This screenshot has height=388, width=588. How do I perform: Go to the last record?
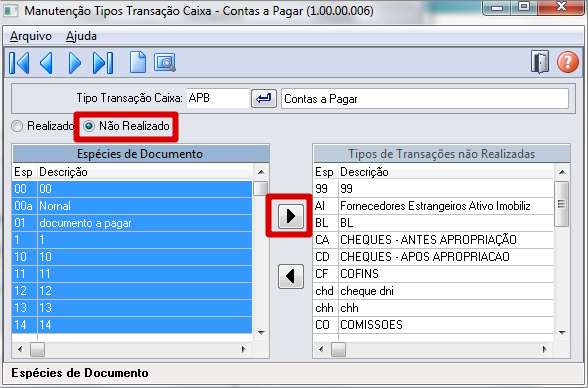tap(103, 63)
